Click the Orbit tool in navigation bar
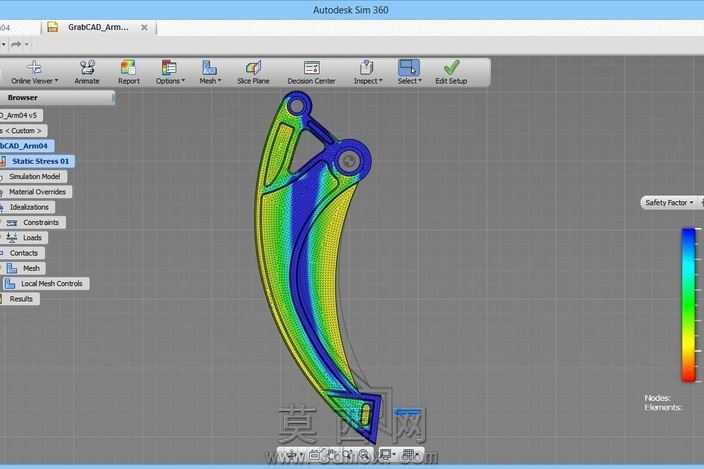 (x=292, y=455)
